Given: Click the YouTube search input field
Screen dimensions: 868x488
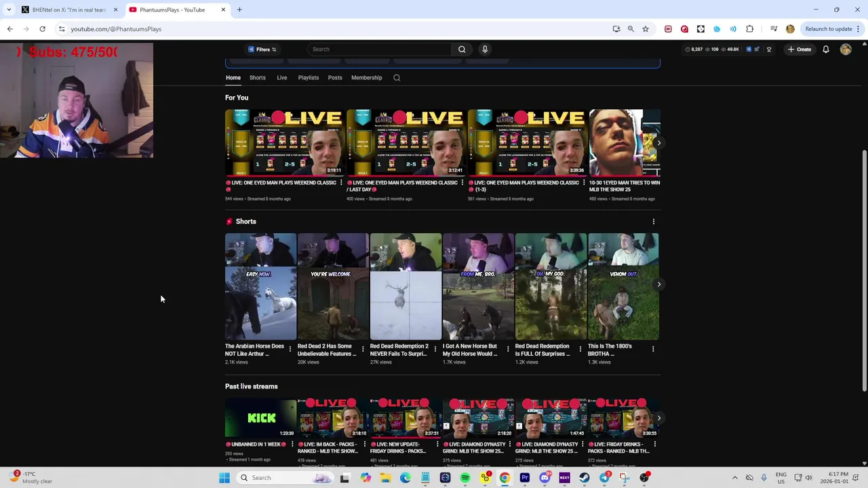Looking at the screenshot, I should (380, 49).
